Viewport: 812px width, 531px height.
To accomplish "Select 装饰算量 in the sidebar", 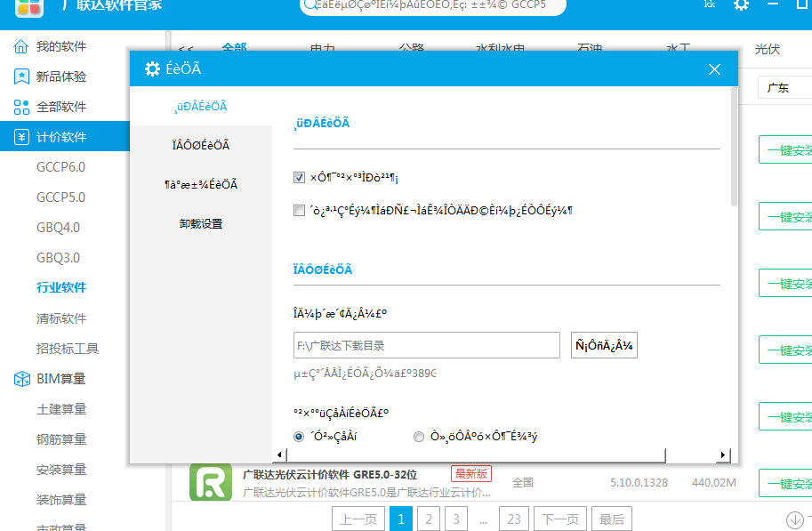I will coord(61,500).
